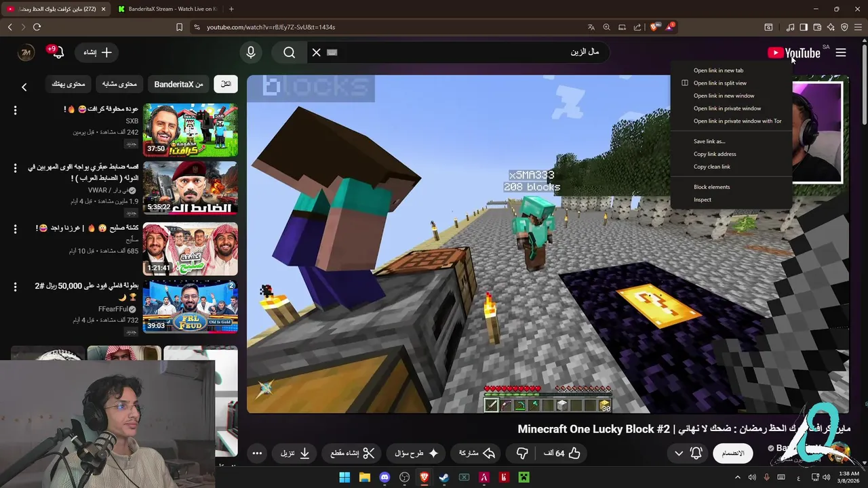Click the voice search microphone icon
The image size is (868, 488).
pos(251,52)
